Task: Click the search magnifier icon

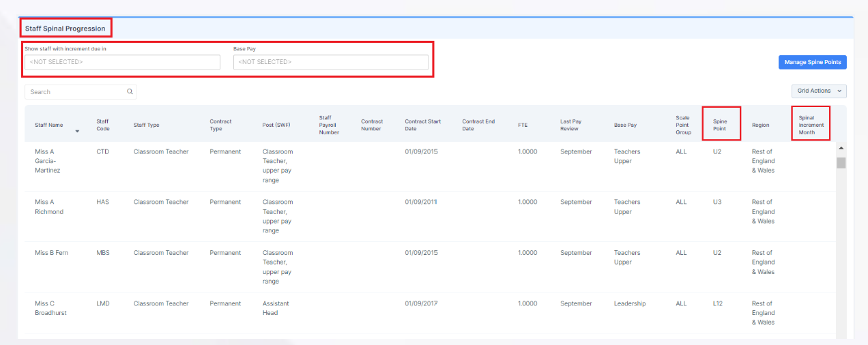Action: (x=130, y=92)
